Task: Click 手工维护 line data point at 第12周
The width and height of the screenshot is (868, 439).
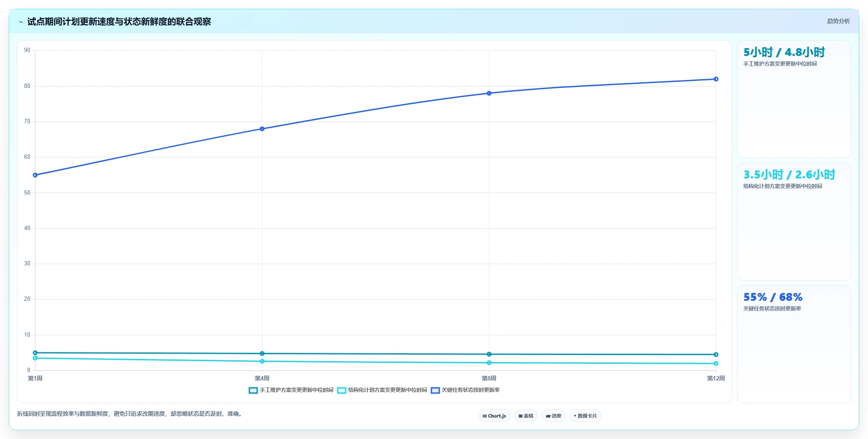Action: 716,355
